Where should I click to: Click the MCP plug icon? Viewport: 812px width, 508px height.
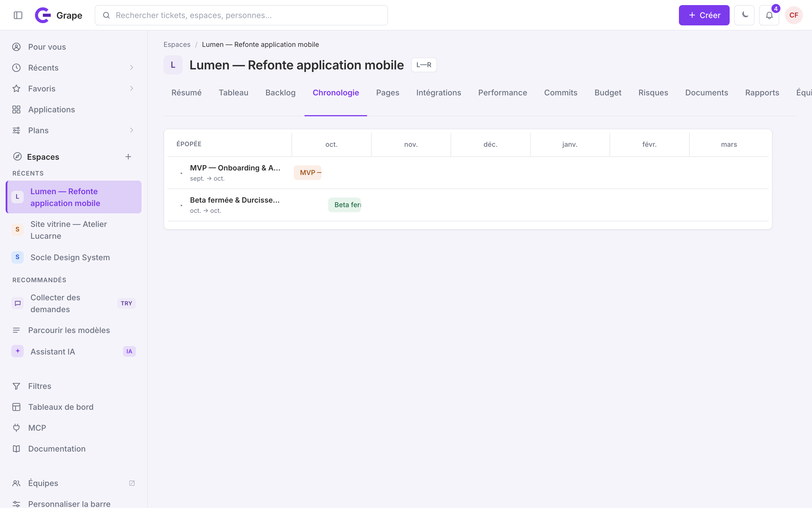(x=16, y=428)
